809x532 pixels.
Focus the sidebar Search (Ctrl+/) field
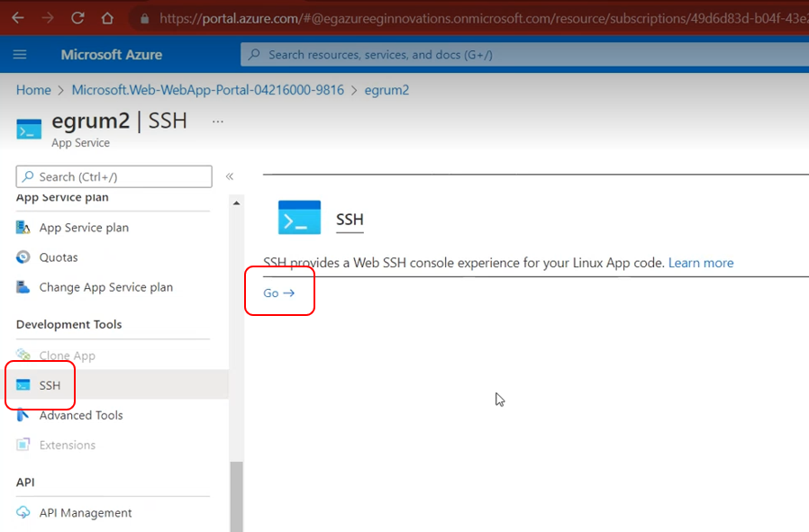[x=114, y=176]
